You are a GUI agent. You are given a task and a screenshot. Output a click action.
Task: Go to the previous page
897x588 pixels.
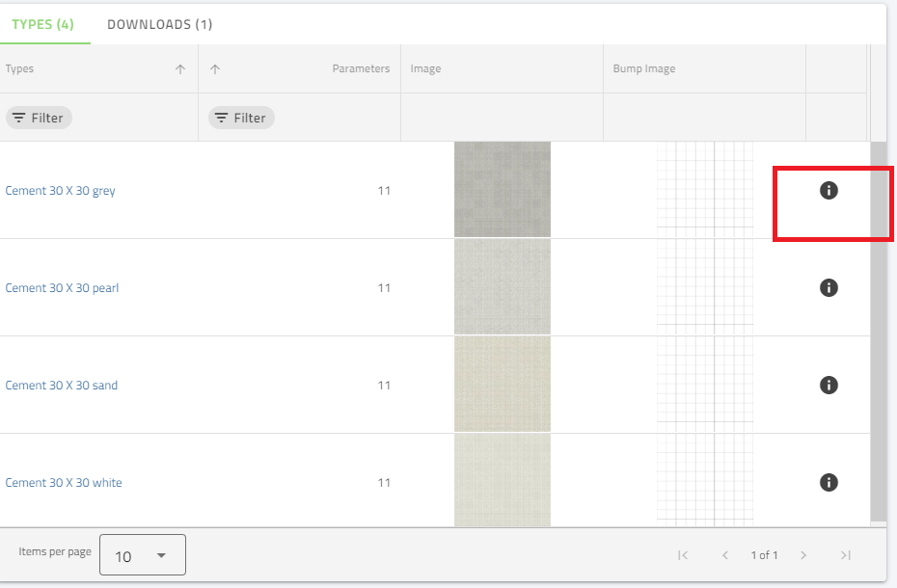click(x=725, y=555)
